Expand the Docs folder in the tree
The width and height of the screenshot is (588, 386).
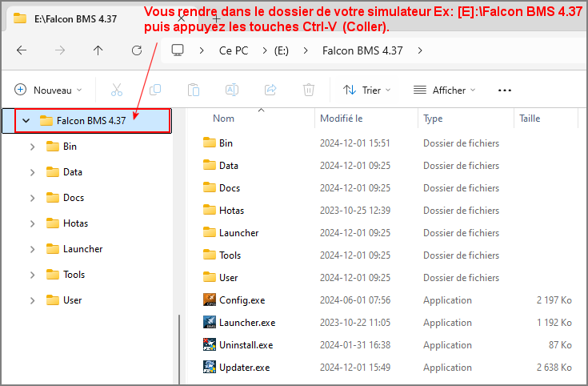[32, 198]
